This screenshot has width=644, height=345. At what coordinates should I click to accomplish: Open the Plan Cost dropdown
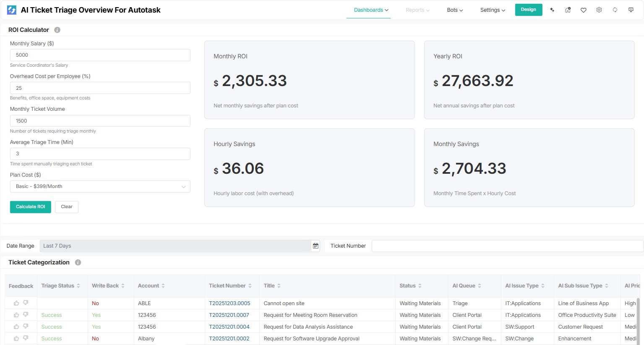(100, 186)
